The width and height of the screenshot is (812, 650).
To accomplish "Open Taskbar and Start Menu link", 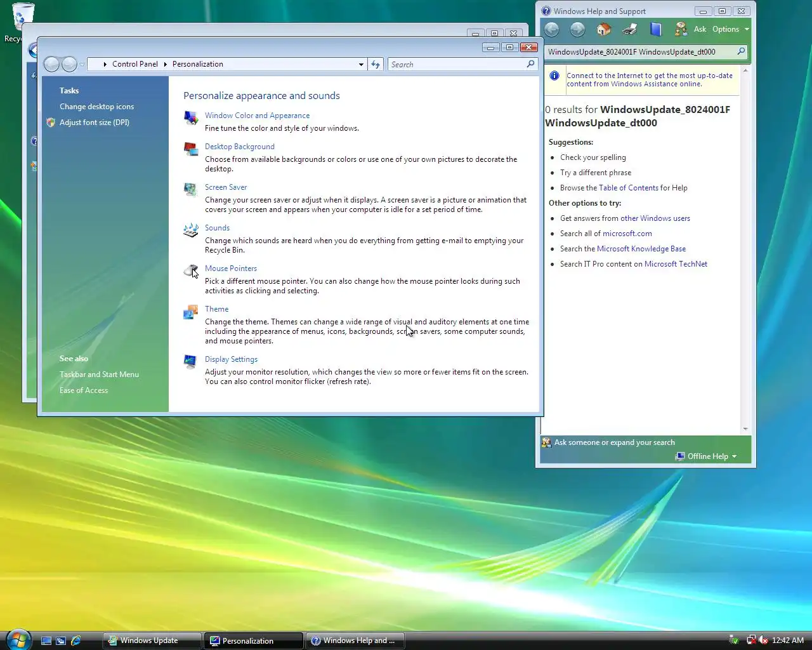I will point(99,375).
